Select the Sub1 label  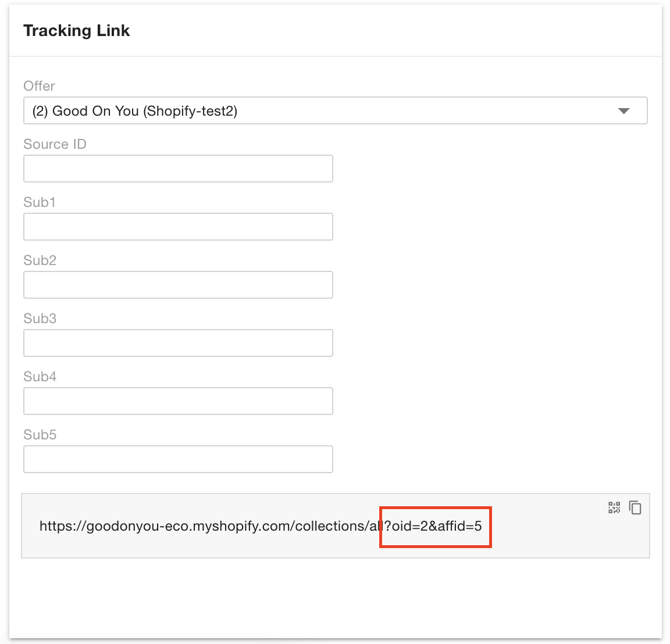point(40,202)
